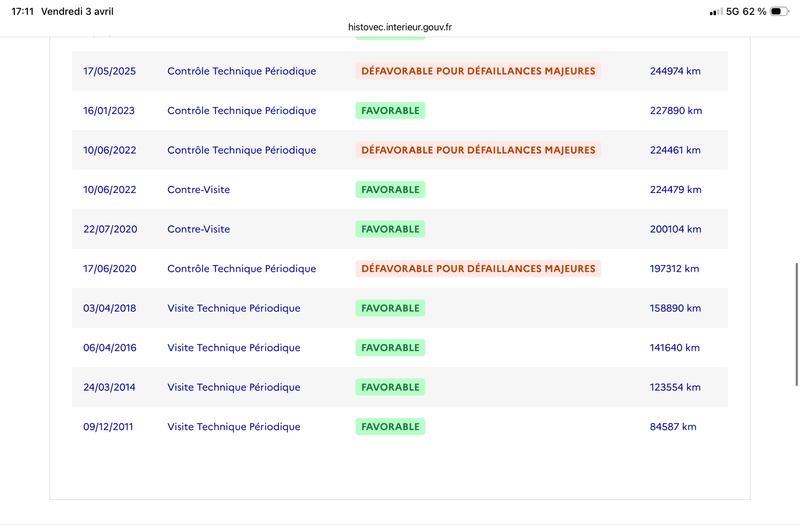
Task: Click the Défavorable badge for 17/05/2025
Action: click(x=478, y=71)
